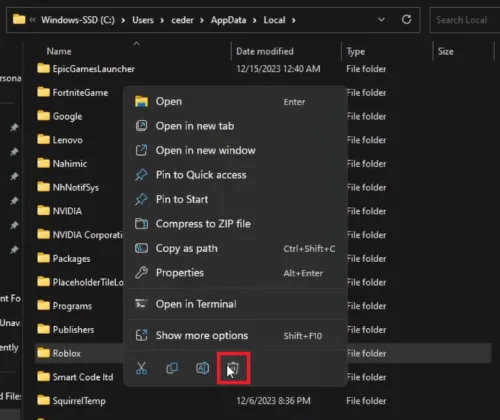Expand the chevron after Windows-SSD (C:)
The height and width of the screenshot is (420, 500).
click(123, 20)
